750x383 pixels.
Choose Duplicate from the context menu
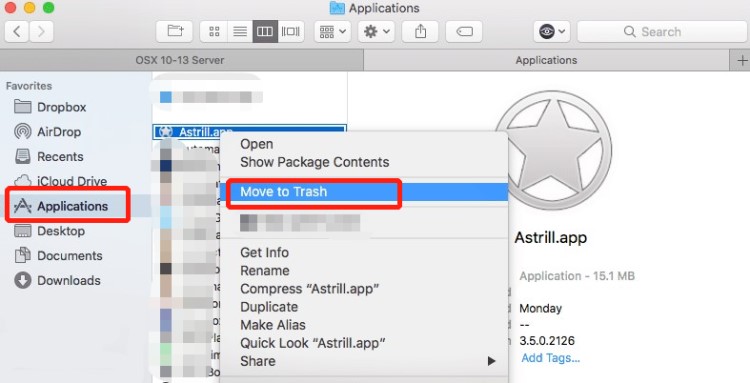pyautogui.click(x=269, y=307)
